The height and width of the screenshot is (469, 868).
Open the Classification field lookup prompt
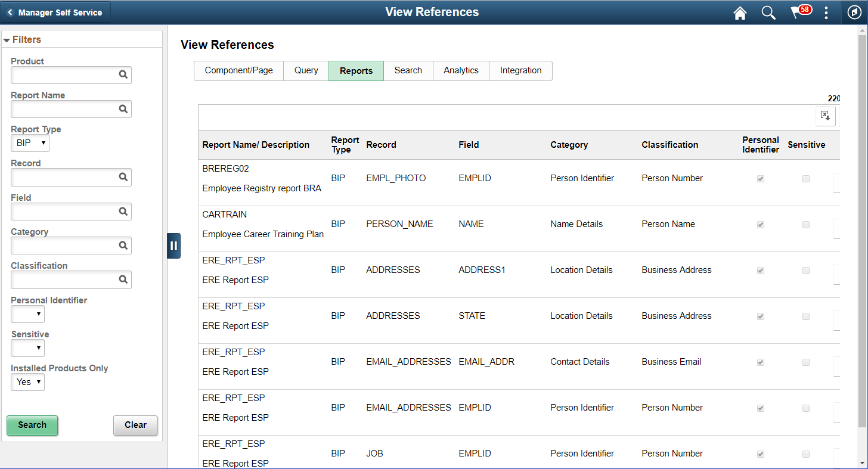(x=123, y=279)
